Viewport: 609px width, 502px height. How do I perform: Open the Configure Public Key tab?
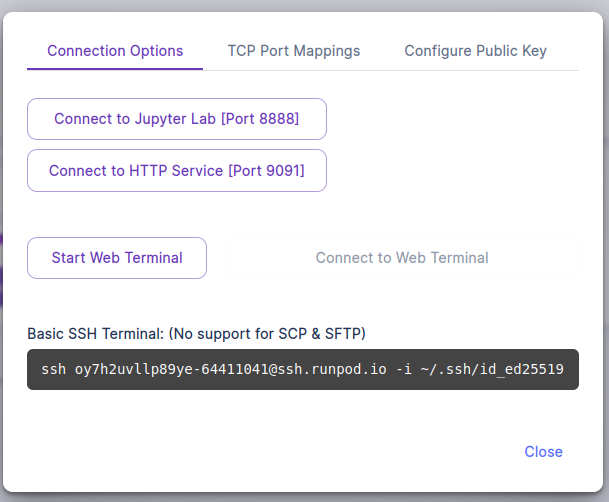(x=475, y=50)
